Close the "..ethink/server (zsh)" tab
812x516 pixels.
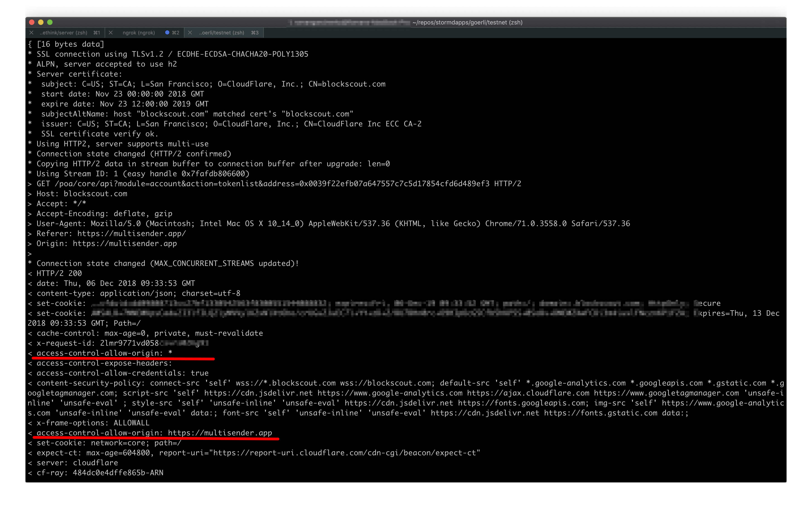pos(31,32)
